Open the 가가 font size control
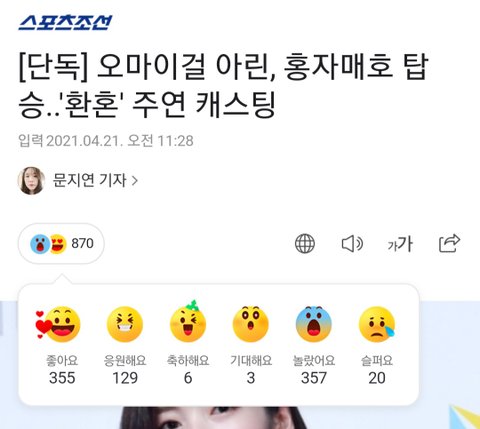 click(400, 244)
